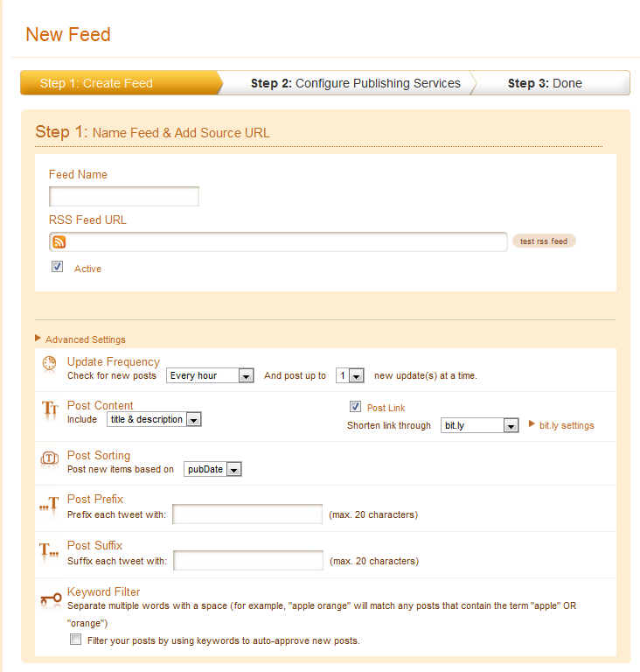Viewport: 640px width, 672px height.
Task: Enable keyword filter auto-approve checkbox
Action: 75,640
